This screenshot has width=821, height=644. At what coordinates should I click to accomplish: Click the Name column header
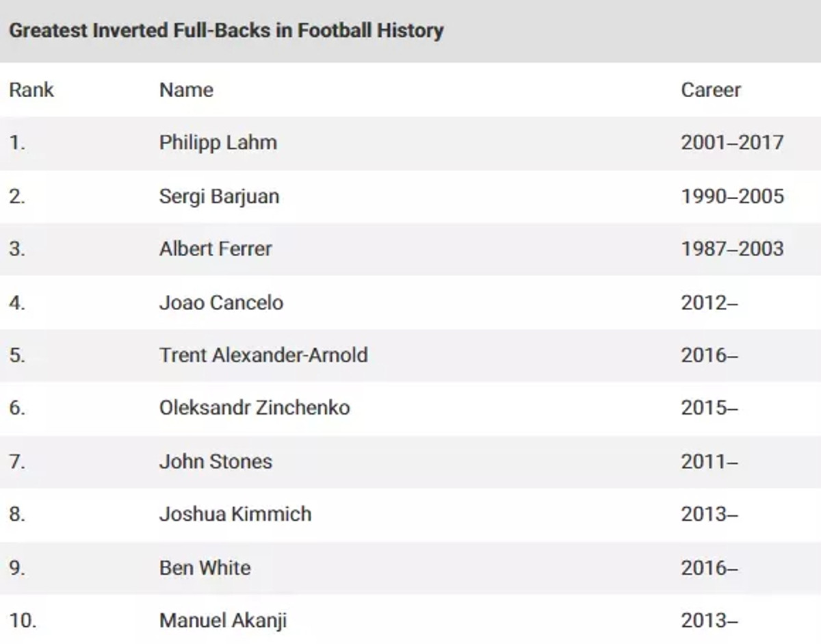pos(186,90)
